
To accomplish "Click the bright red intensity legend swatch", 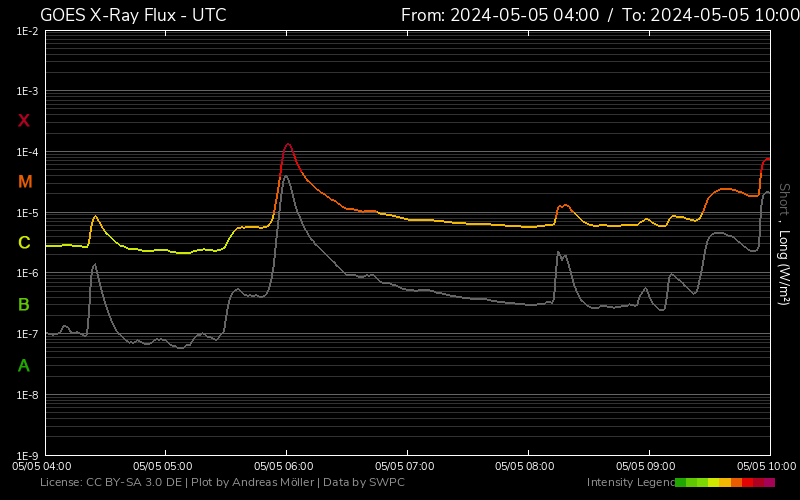I will tap(747, 482).
